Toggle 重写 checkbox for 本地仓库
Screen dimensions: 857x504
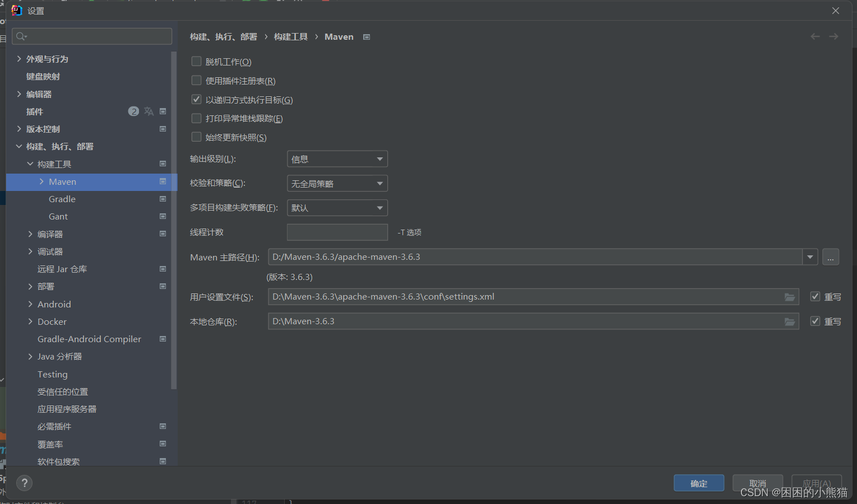pyautogui.click(x=815, y=321)
